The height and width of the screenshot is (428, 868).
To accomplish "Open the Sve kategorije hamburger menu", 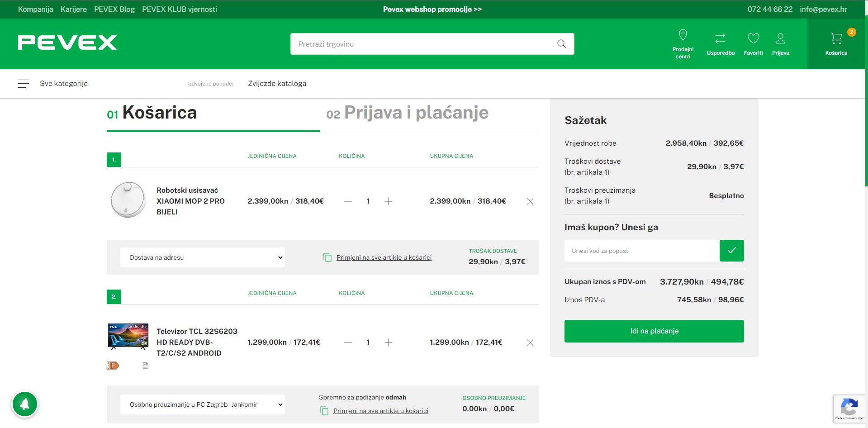I will 24,83.
